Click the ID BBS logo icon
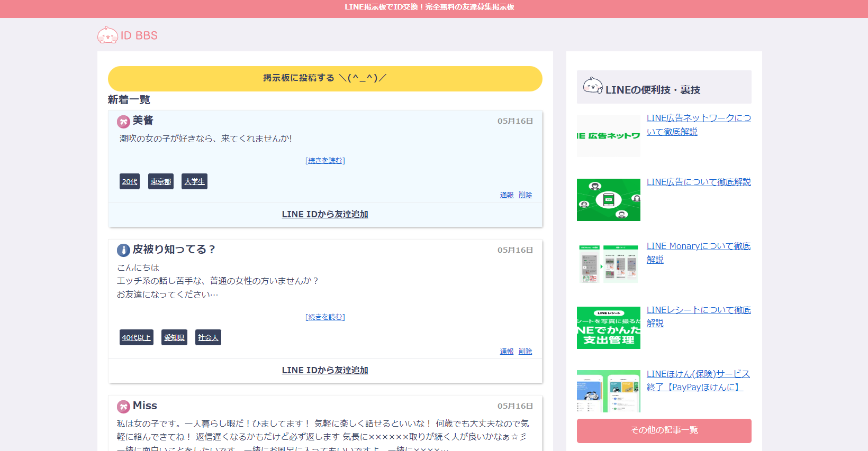 tap(107, 35)
